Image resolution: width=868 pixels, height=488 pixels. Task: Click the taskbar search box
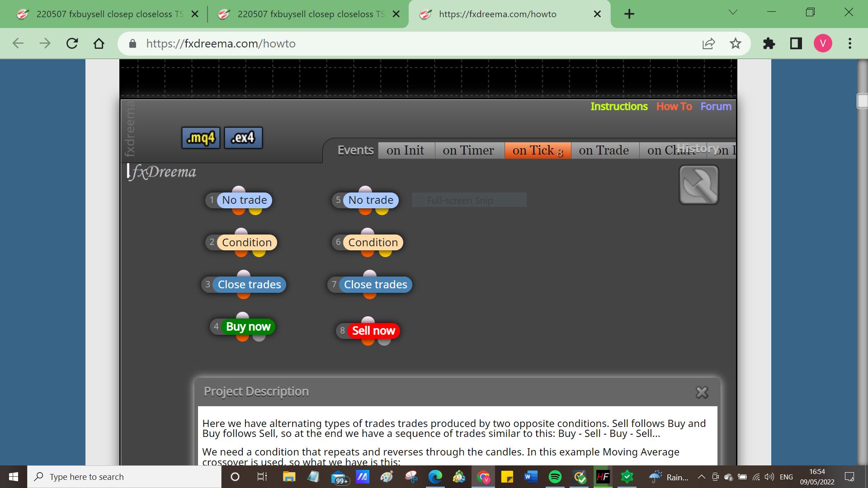124,477
